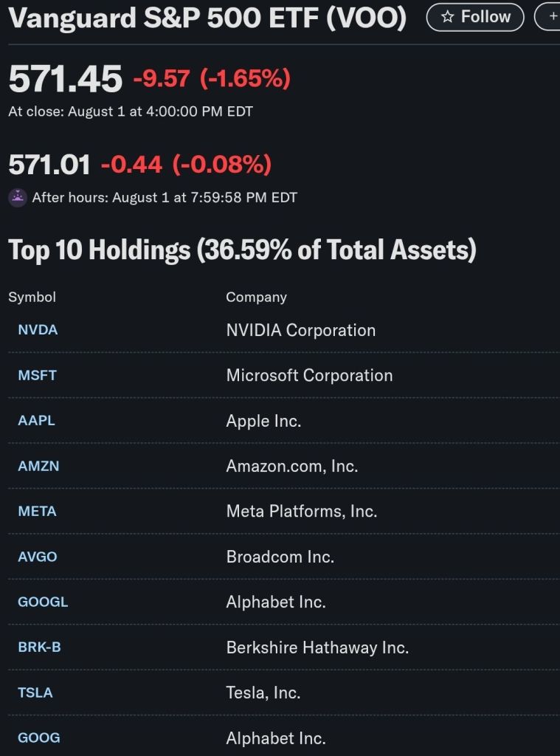Click the plus button beside Follow

pyautogui.click(x=550, y=17)
